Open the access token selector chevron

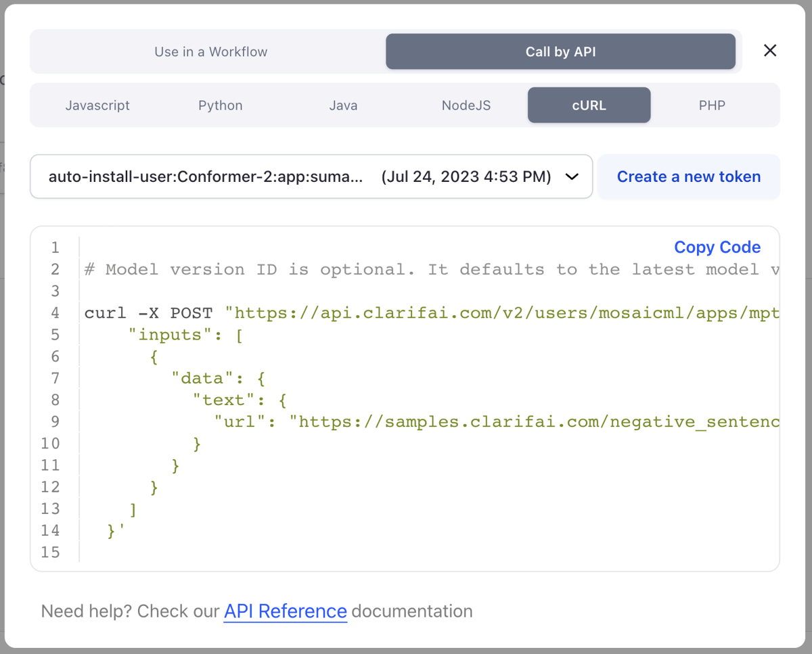click(572, 177)
